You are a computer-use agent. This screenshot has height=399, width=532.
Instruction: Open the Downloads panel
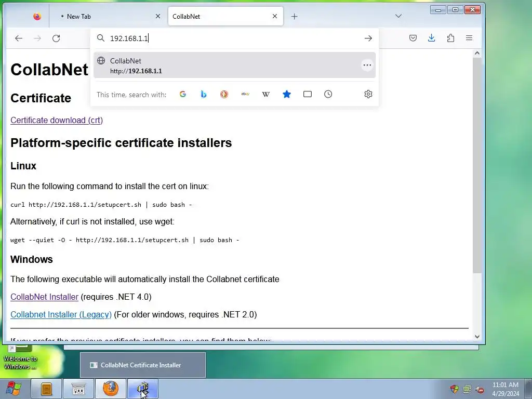click(x=432, y=38)
